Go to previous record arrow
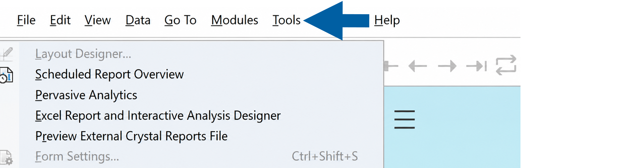 [x=418, y=66]
